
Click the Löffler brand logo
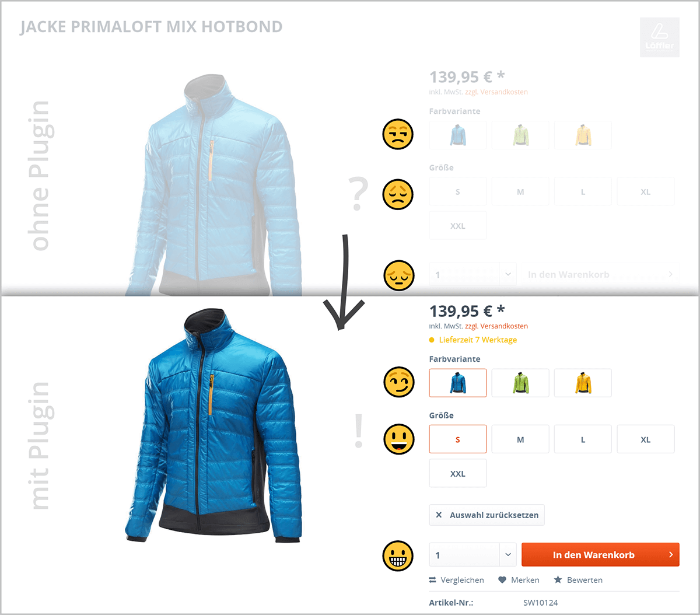click(x=660, y=37)
